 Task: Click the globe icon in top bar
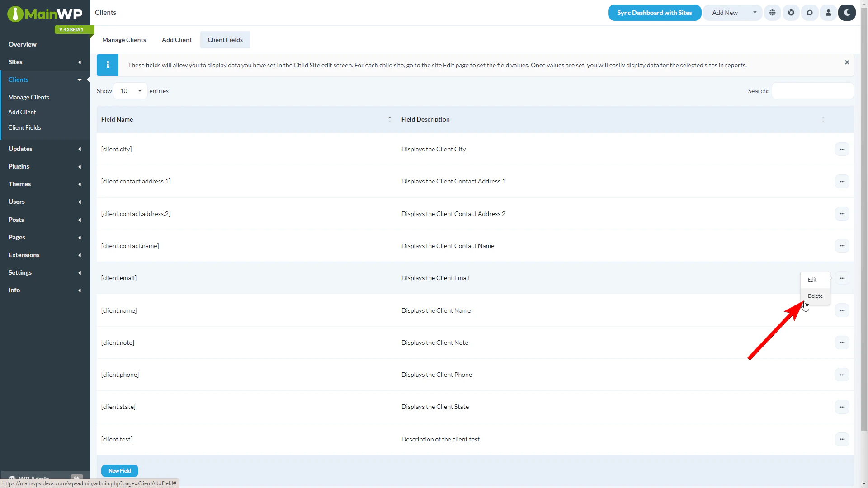point(773,13)
